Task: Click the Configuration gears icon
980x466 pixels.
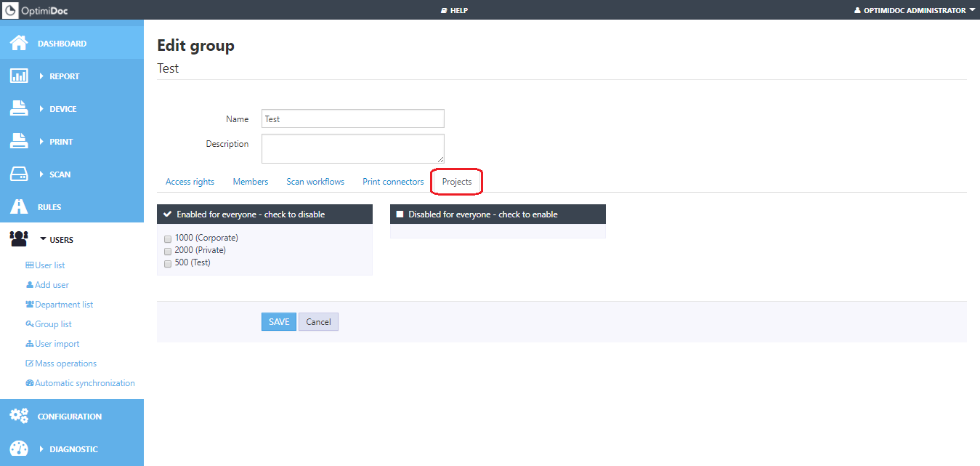Action: point(19,416)
